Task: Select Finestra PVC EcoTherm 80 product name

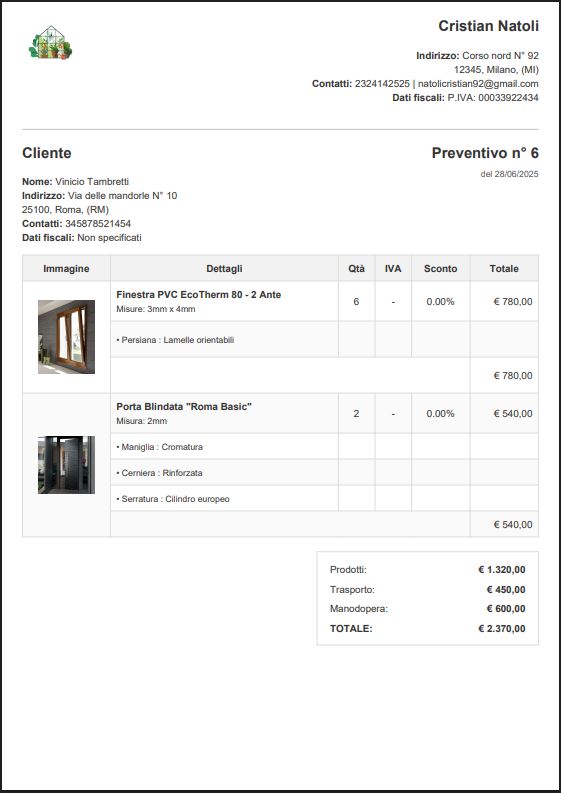Action: point(198,294)
